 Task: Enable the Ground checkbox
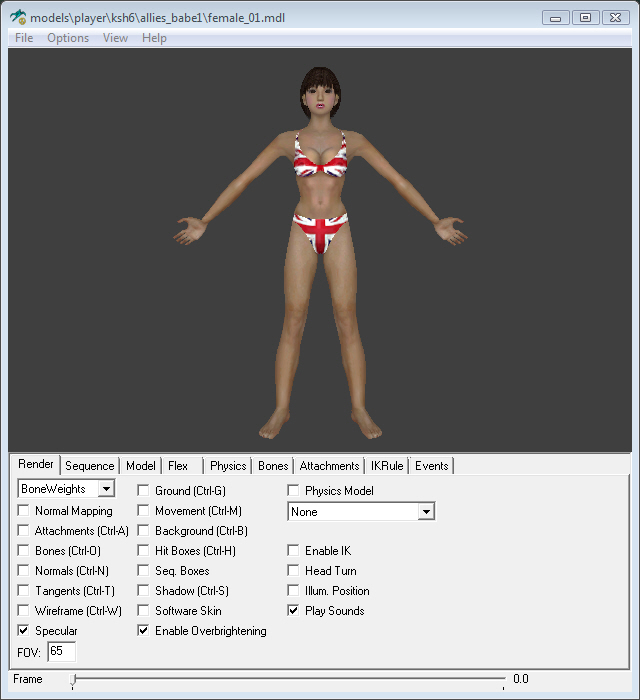click(x=144, y=491)
